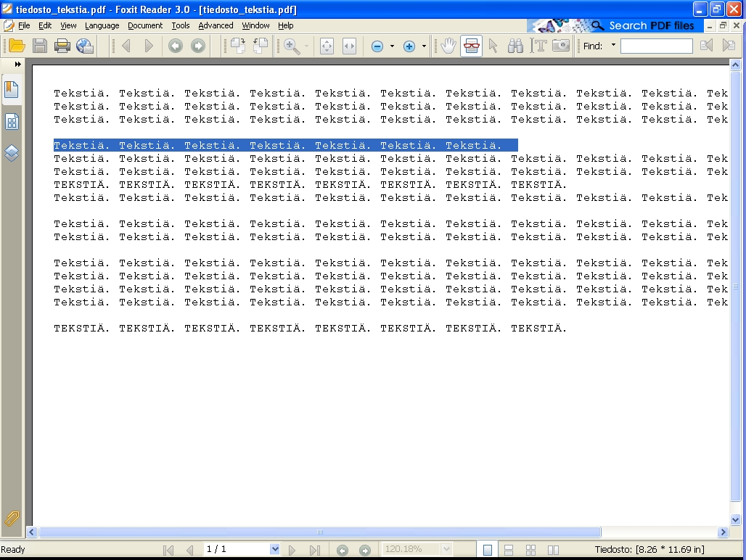Activate the Snapshot camera tool
Image resolution: width=746 pixels, height=560 pixels.
(x=560, y=46)
